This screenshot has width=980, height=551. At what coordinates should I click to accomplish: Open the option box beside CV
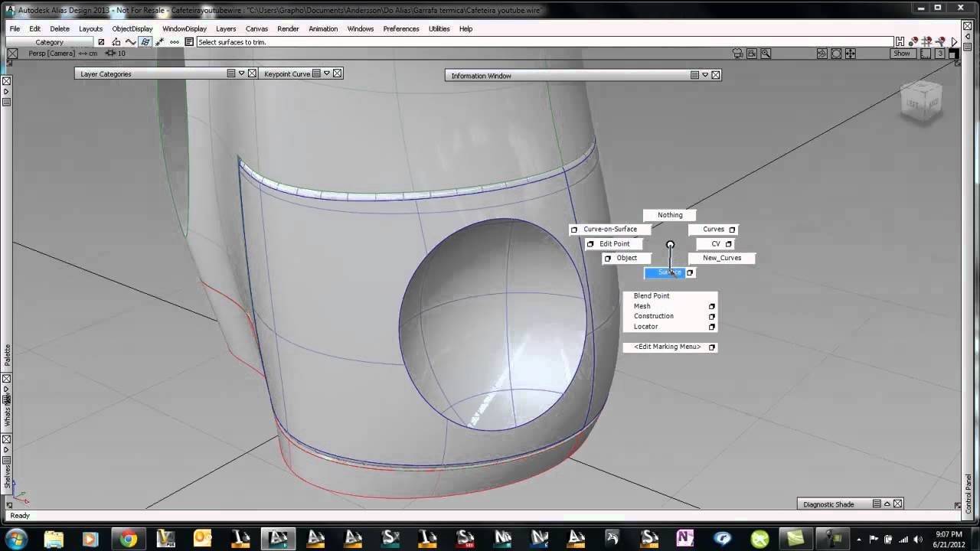click(728, 244)
